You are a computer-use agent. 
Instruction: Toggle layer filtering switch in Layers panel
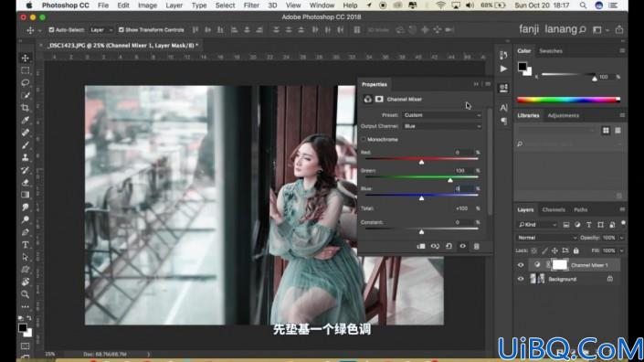pos(624,223)
